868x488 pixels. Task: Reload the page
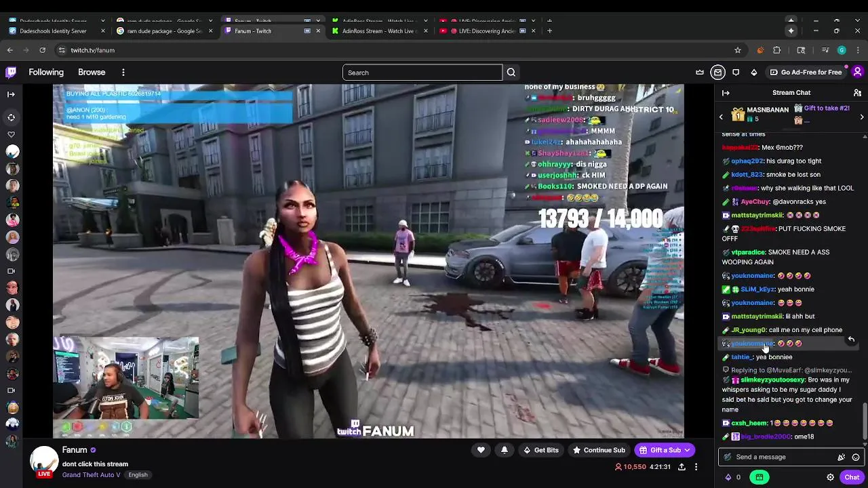click(42, 50)
